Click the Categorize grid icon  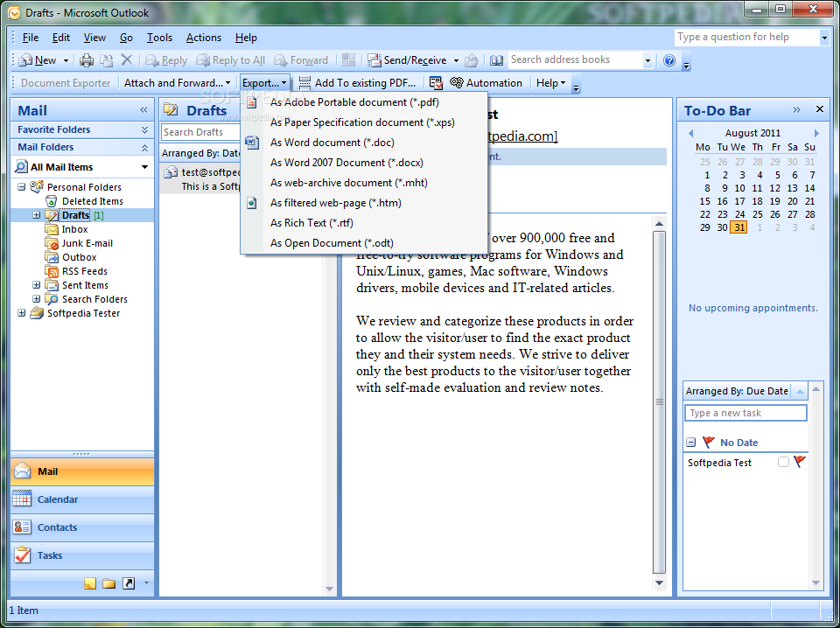[x=349, y=60]
